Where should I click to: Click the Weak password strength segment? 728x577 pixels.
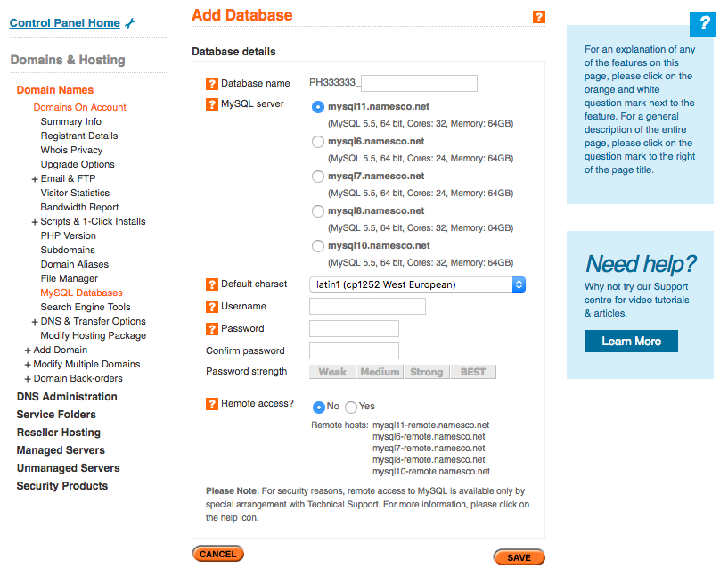tap(332, 372)
